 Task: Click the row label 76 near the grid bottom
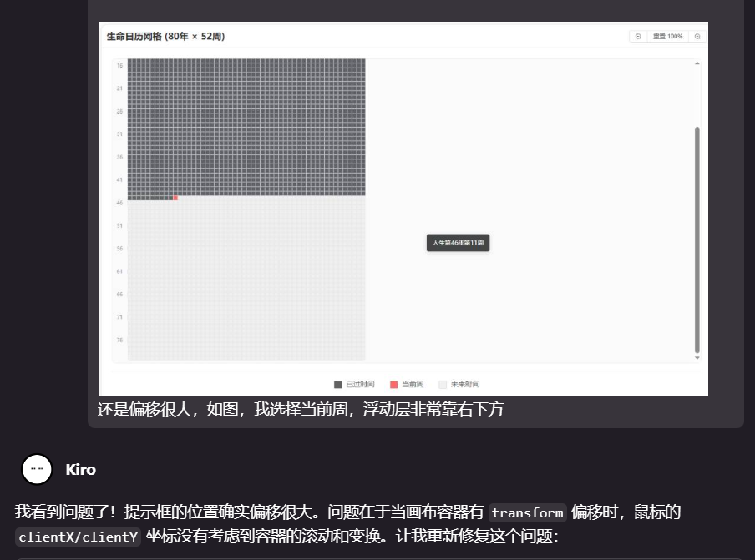click(119, 341)
